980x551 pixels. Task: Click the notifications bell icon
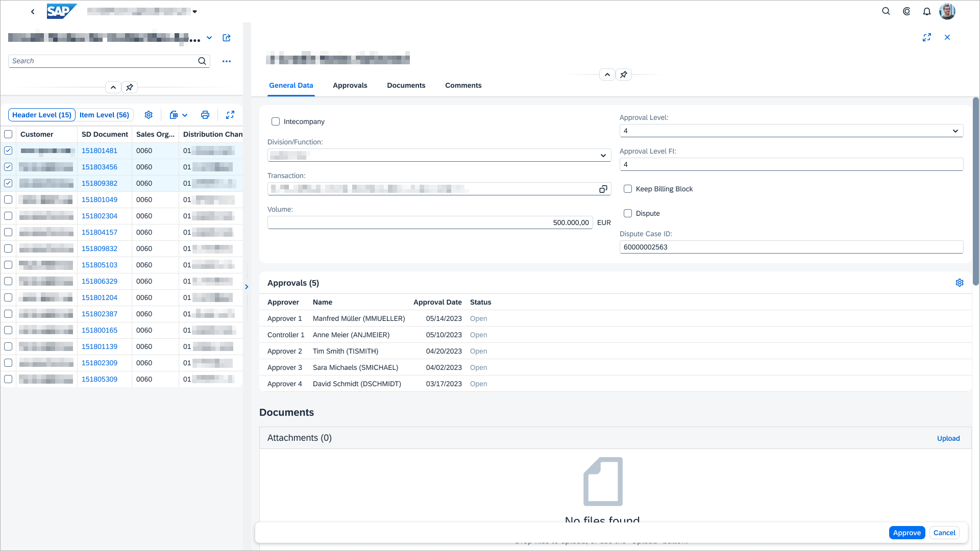tap(927, 11)
